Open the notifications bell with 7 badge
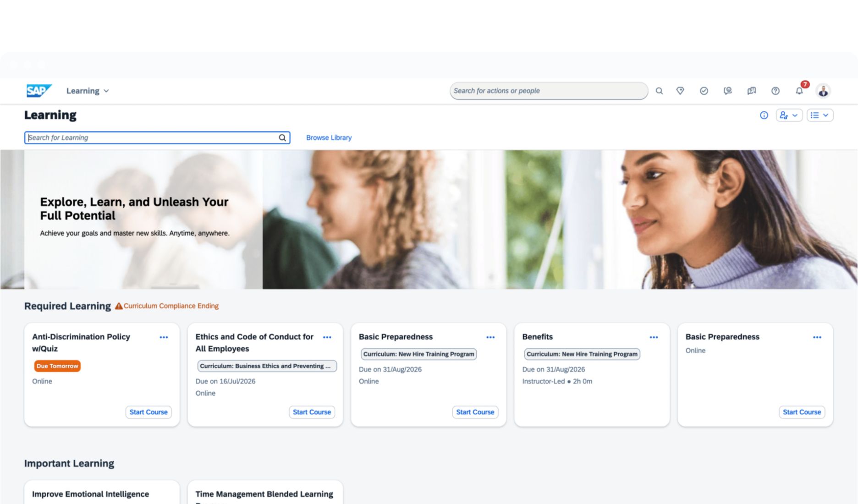858x504 pixels. coord(800,90)
